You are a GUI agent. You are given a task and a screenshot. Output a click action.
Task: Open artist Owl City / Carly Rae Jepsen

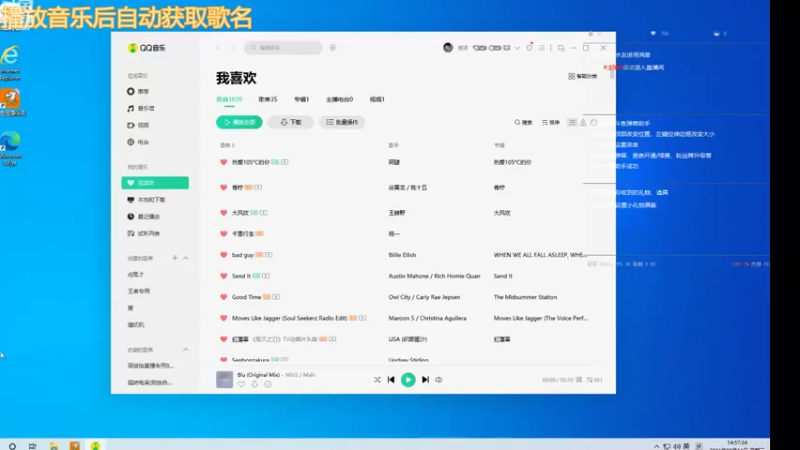[424, 297]
